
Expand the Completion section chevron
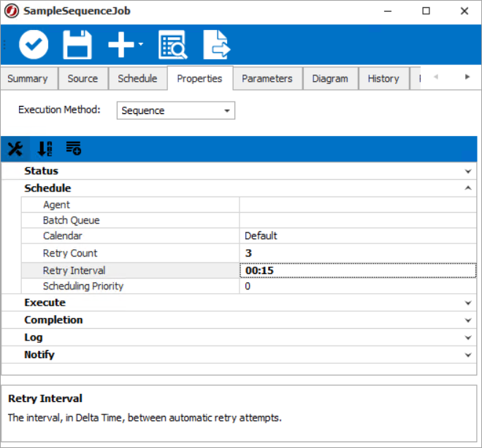[x=468, y=320]
